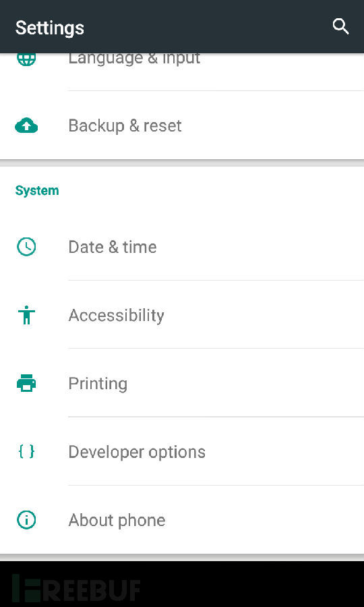Open About phone
Image resolution: width=364 pixels, height=607 pixels.
pos(182,520)
